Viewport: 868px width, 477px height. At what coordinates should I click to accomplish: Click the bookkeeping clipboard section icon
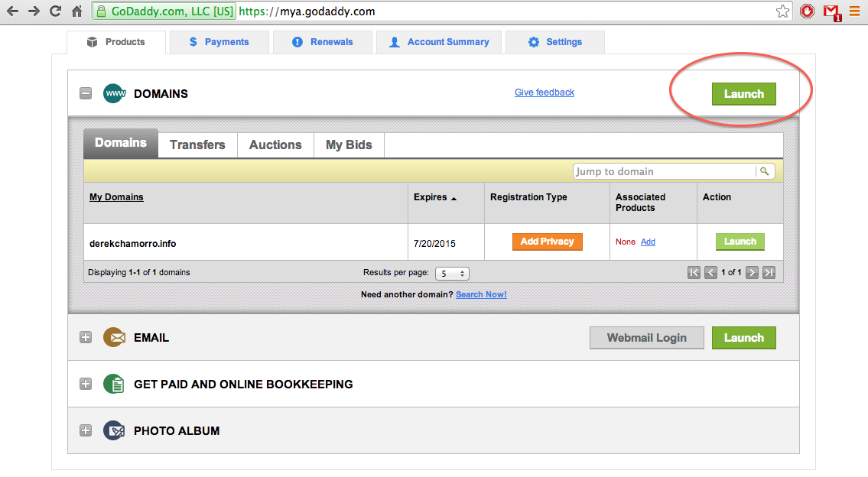115,384
